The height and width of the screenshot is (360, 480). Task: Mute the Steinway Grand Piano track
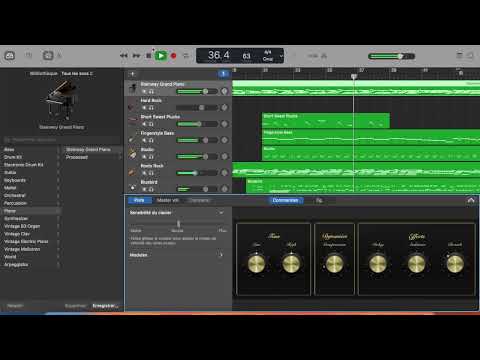(x=144, y=91)
